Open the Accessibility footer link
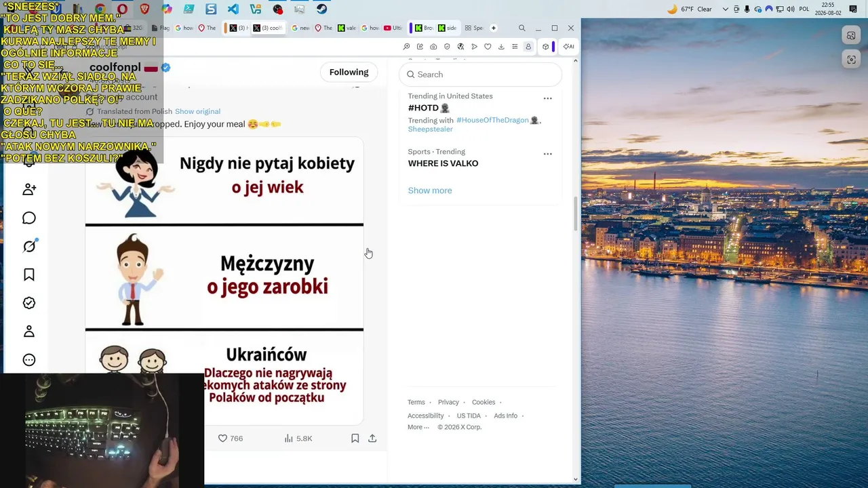 [426, 415]
